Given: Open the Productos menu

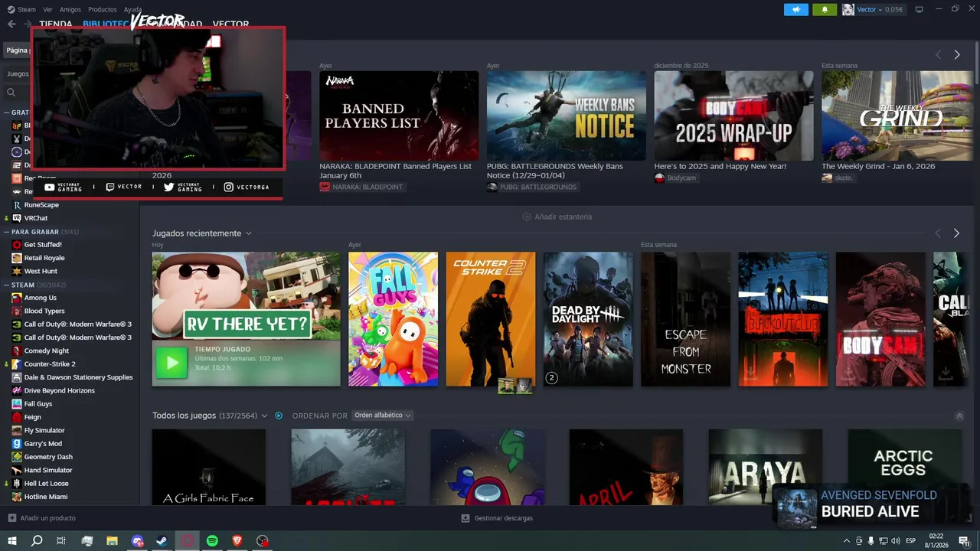Looking at the screenshot, I should 103,9.
